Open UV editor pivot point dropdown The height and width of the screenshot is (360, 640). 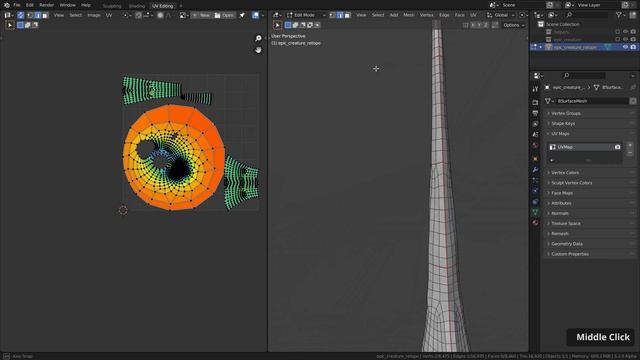click(126, 15)
